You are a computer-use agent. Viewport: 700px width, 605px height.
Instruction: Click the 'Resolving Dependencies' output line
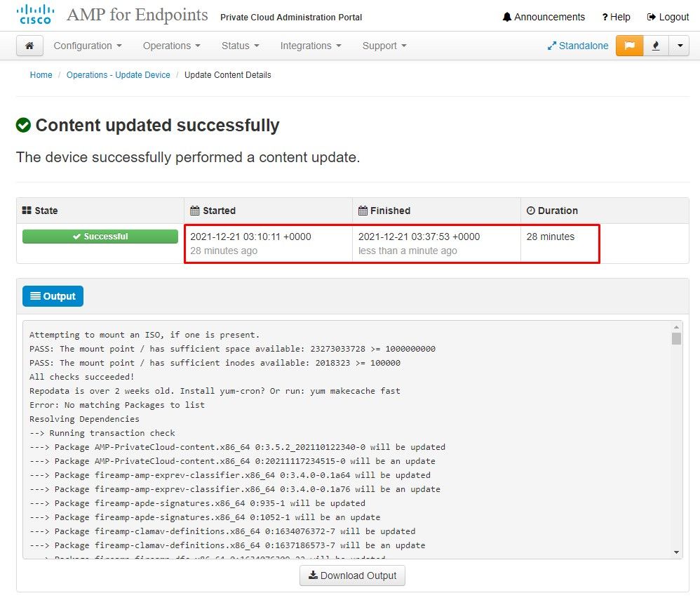(84, 419)
